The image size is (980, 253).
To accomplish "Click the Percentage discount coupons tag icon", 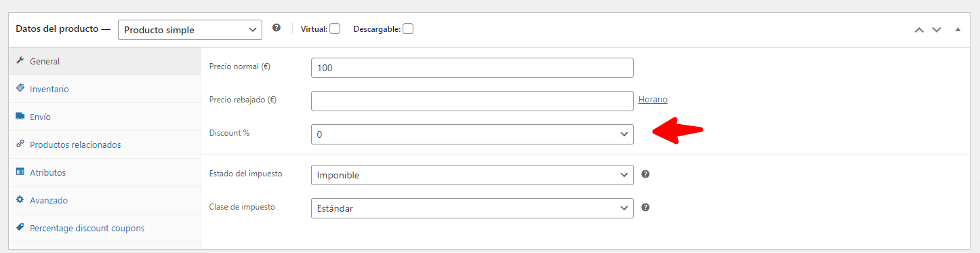I will [x=20, y=228].
